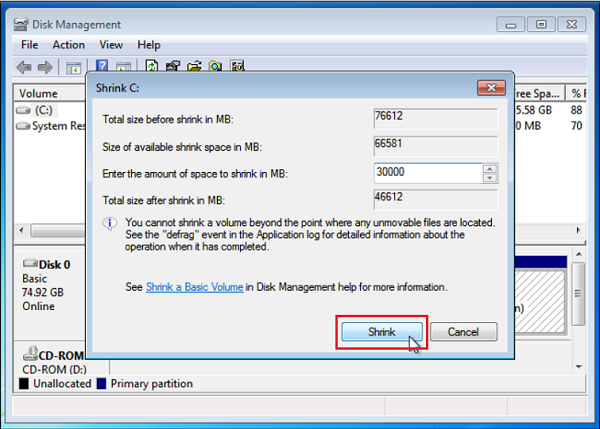Click the shrink amount input field
Screen dimensions: 600x429
426,172
